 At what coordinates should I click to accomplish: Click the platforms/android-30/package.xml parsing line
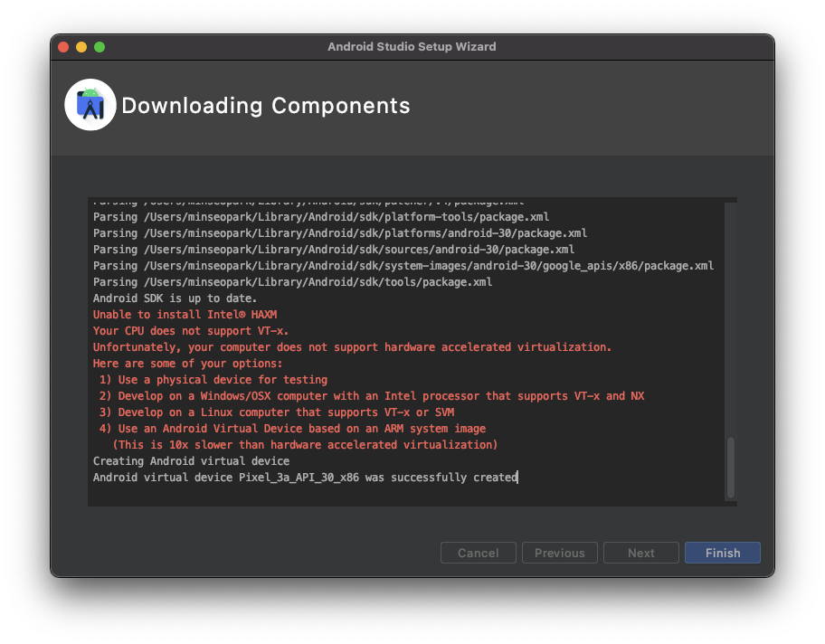click(x=340, y=233)
